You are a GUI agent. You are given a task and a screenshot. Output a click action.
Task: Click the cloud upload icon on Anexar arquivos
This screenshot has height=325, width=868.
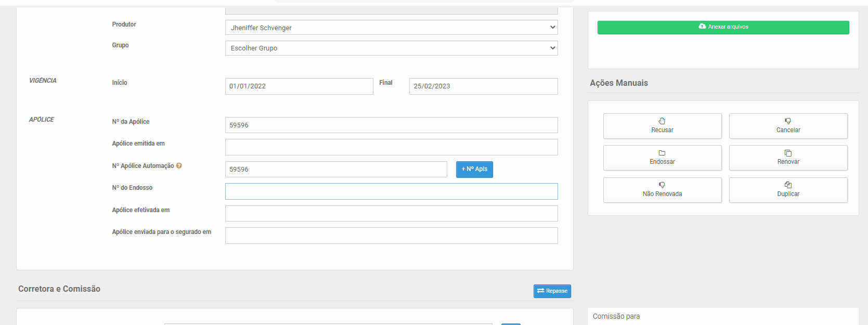pyautogui.click(x=702, y=27)
